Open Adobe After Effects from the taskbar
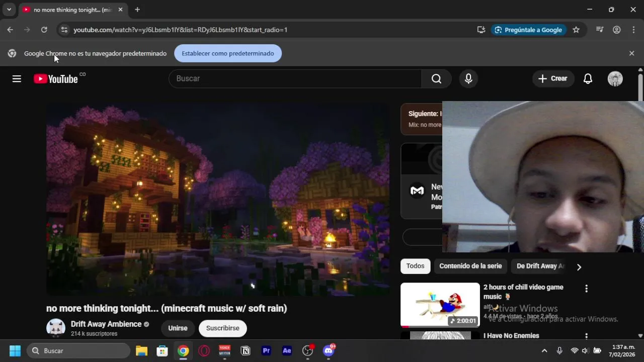This screenshot has height=362, width=644. [287, 350]
